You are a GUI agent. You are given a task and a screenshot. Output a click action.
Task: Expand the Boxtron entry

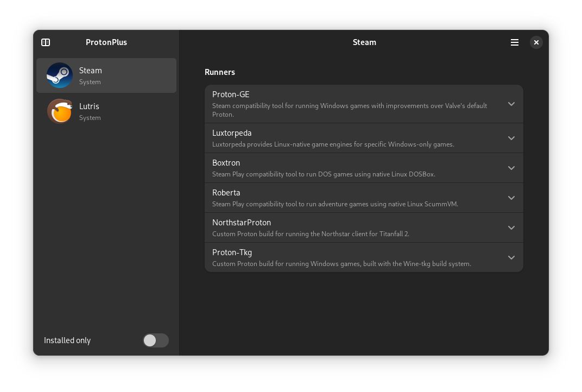pyautogui.click(x=511, y=168)
